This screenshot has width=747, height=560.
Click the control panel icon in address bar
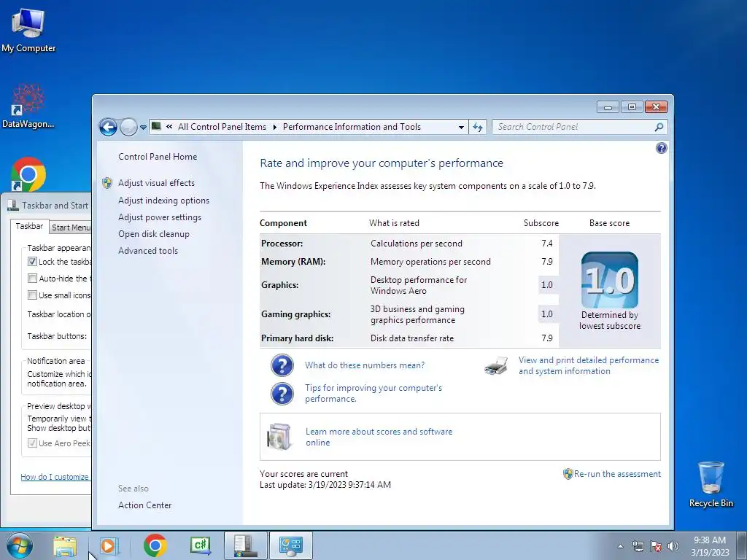pyautogui.click(x=156, y=127)
